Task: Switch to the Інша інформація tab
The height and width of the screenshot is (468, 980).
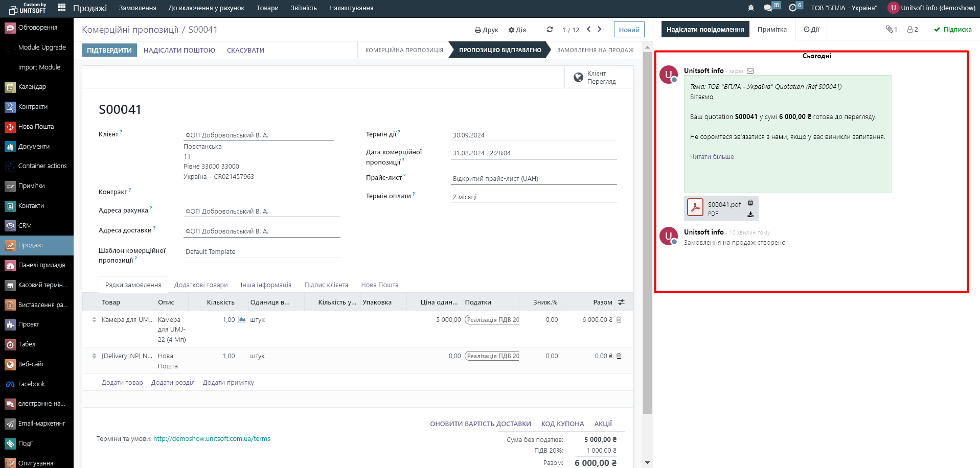Action: pyautogui.click(x=266, y=285)
